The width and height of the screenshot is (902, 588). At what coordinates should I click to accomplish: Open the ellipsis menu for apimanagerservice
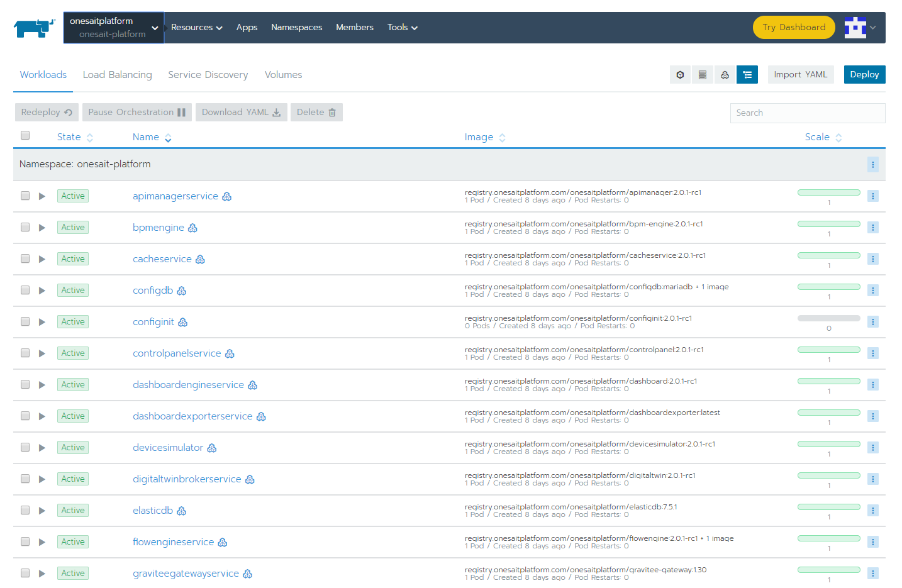tap(873, 196)
